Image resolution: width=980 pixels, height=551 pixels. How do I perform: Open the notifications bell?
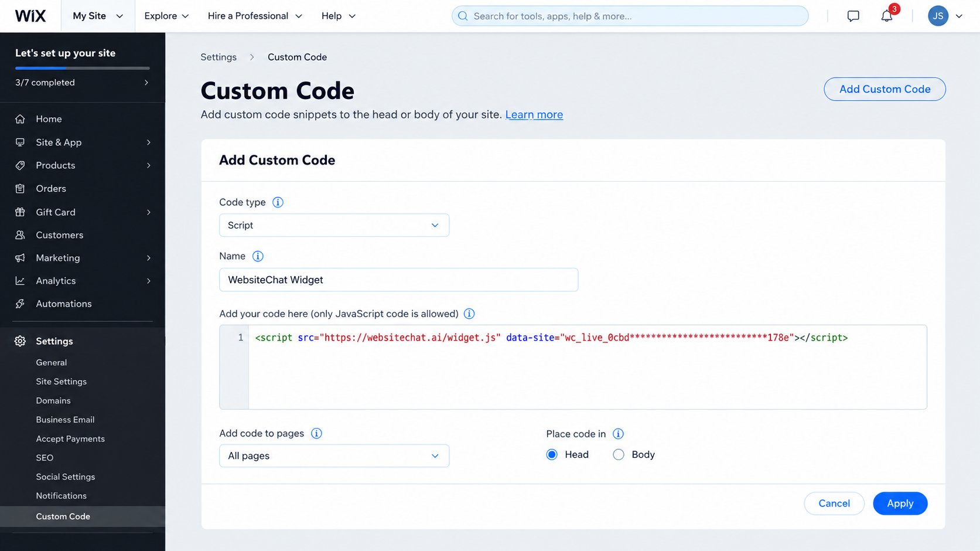(887, 16)
